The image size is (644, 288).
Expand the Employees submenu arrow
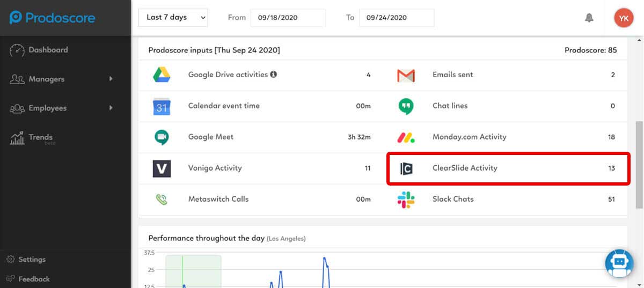click(111, 108)
